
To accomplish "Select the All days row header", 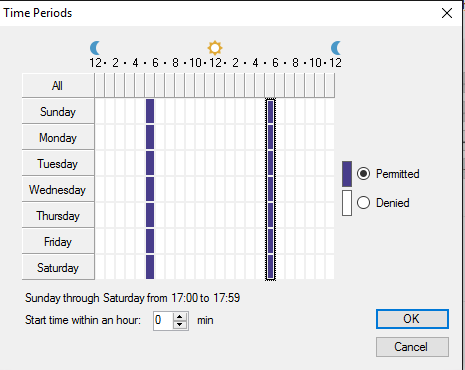I will [58, 86].
